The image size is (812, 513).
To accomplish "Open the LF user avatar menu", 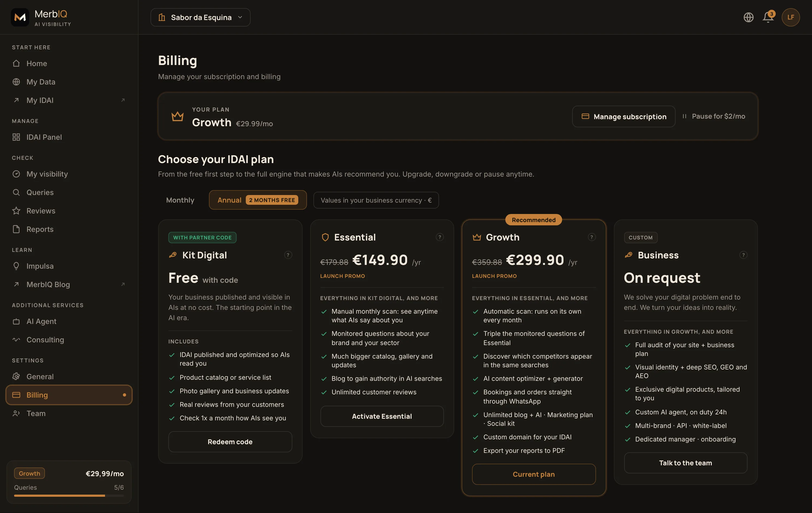I will (790, 17).
